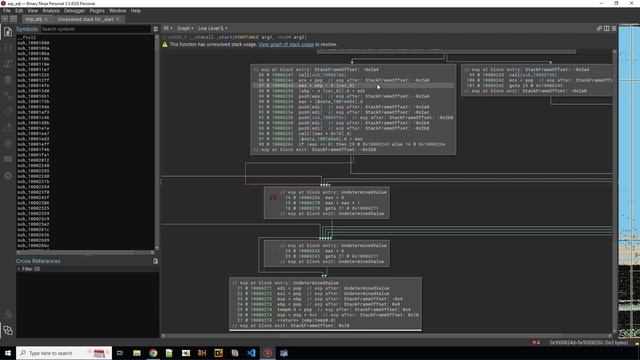
Task: Open the Low Level IL dropdown
Action: coord(213,29)
